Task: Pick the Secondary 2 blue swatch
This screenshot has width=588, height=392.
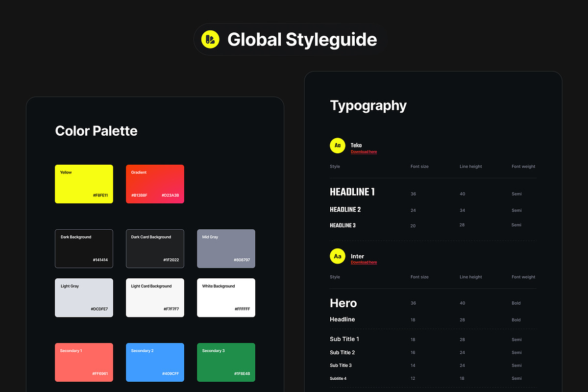Action: (x=155, y=362)
